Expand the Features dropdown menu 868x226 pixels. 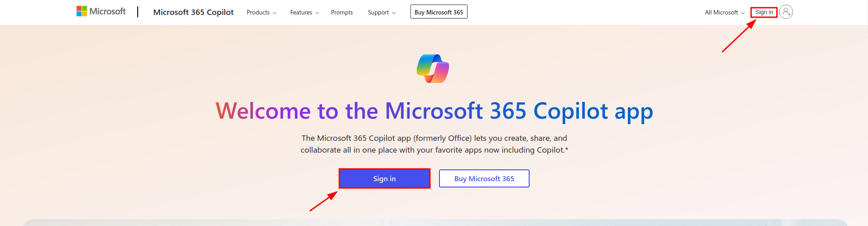tap(301, 12)
